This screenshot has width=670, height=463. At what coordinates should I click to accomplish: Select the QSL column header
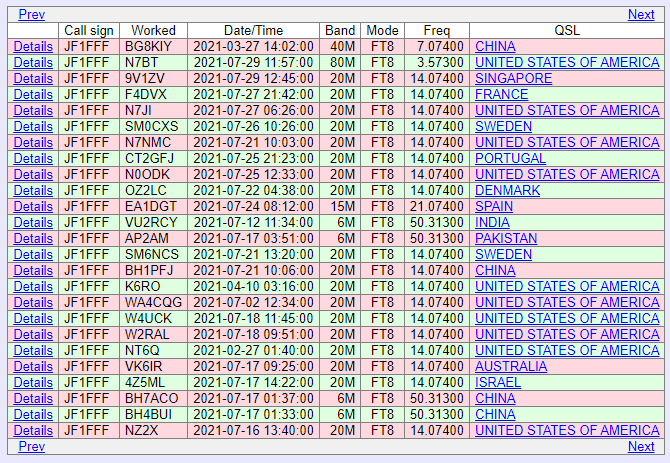[x=567, y=30]
